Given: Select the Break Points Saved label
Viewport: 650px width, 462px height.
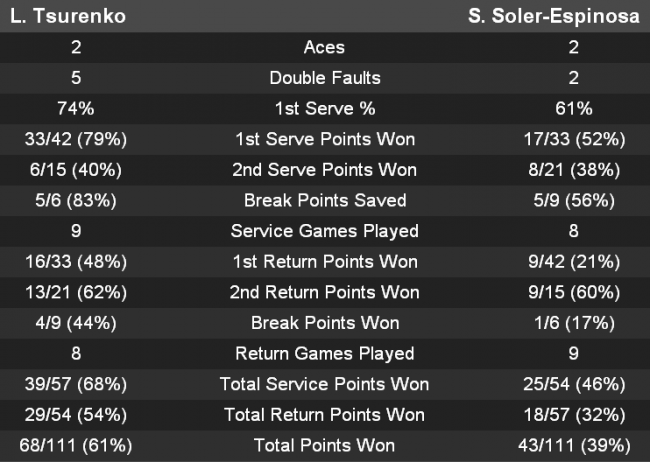Looking at the screenshot, I should 324,200.
